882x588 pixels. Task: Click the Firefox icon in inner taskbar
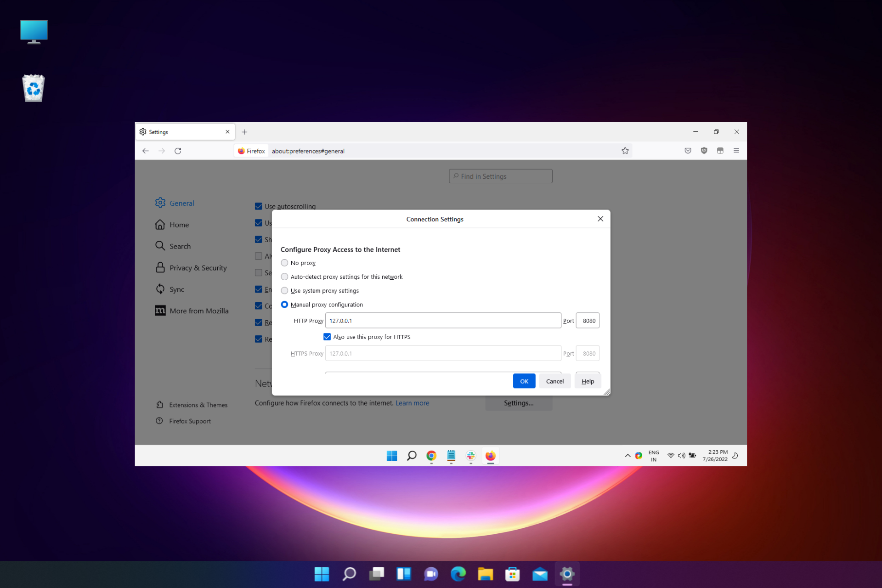coord(491,456)
